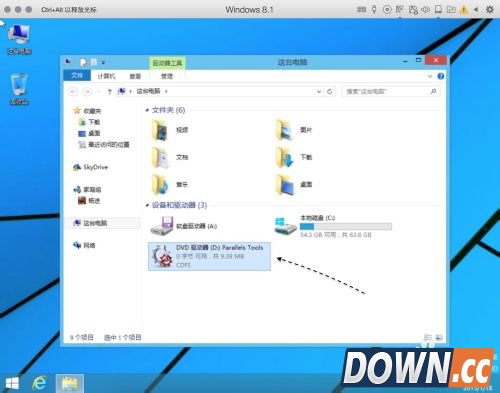Switch to large icons view in status bar

439,338
